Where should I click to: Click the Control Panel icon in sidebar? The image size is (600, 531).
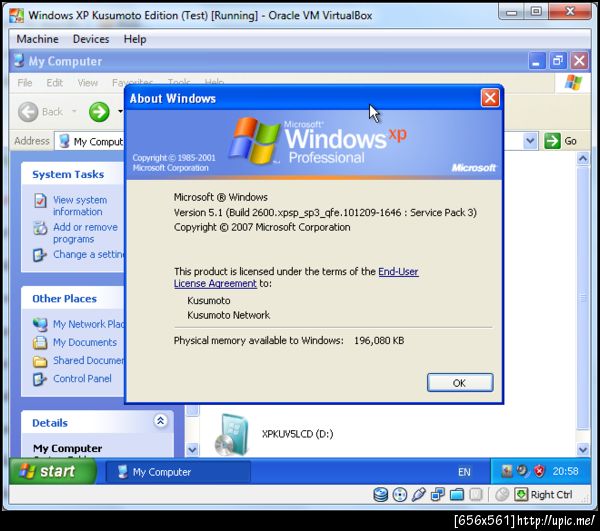[40, 379]
